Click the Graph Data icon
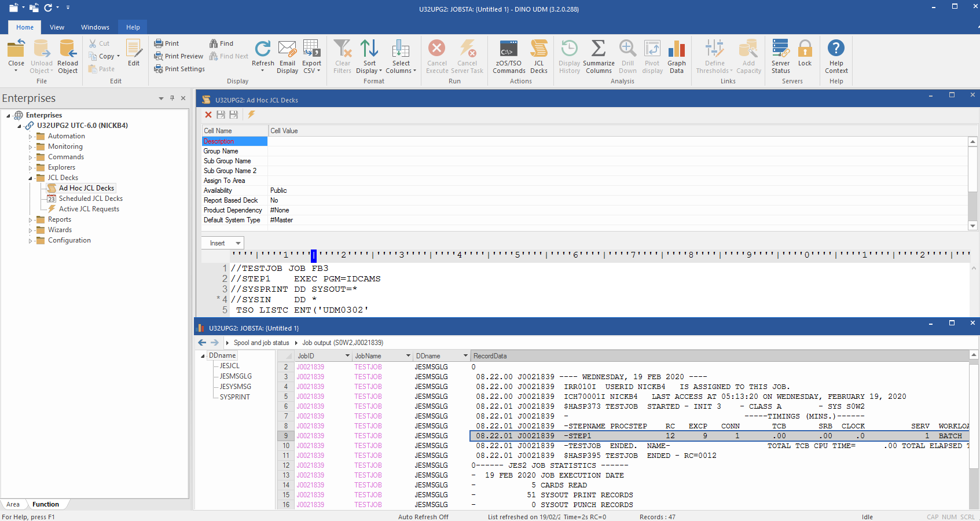The width and height of the screenshot is (980, 521). pyautogui.click(x=676, y=56)
